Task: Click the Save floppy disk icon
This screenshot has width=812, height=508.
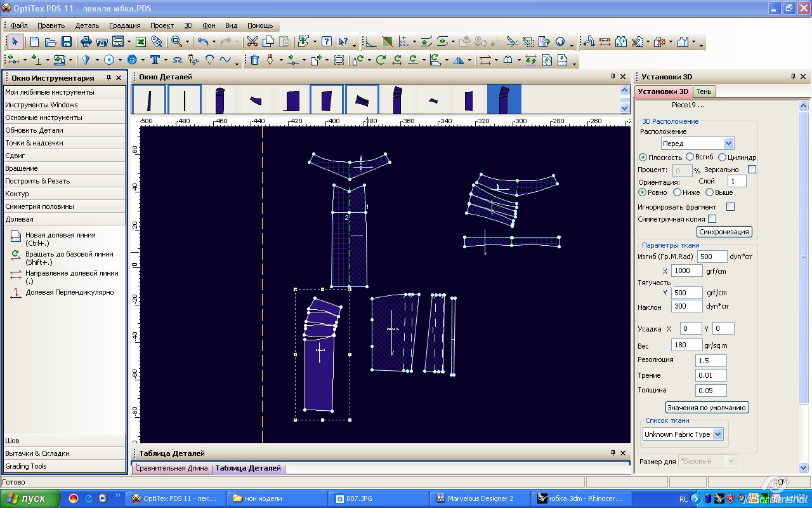Action: 66,42
